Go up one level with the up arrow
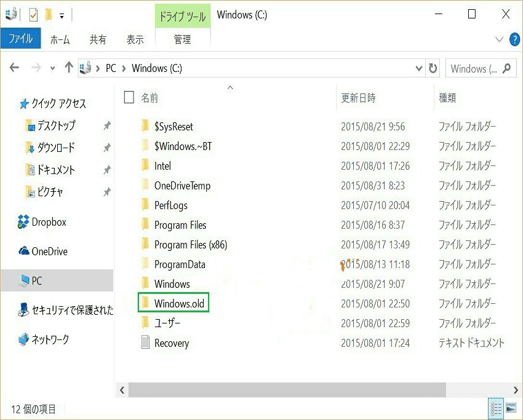The width and height of the screenshot is (523, 420). point(69,68)
